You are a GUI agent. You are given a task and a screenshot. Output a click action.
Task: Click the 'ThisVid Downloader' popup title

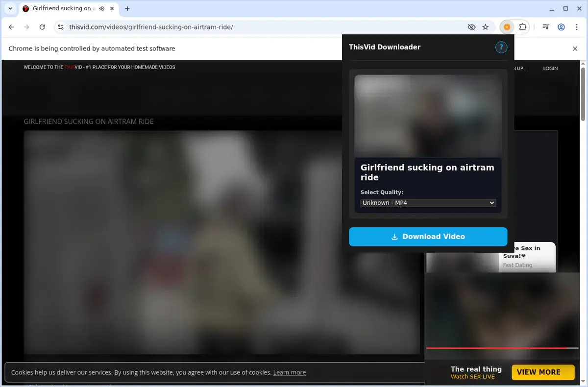click(385, 47)
